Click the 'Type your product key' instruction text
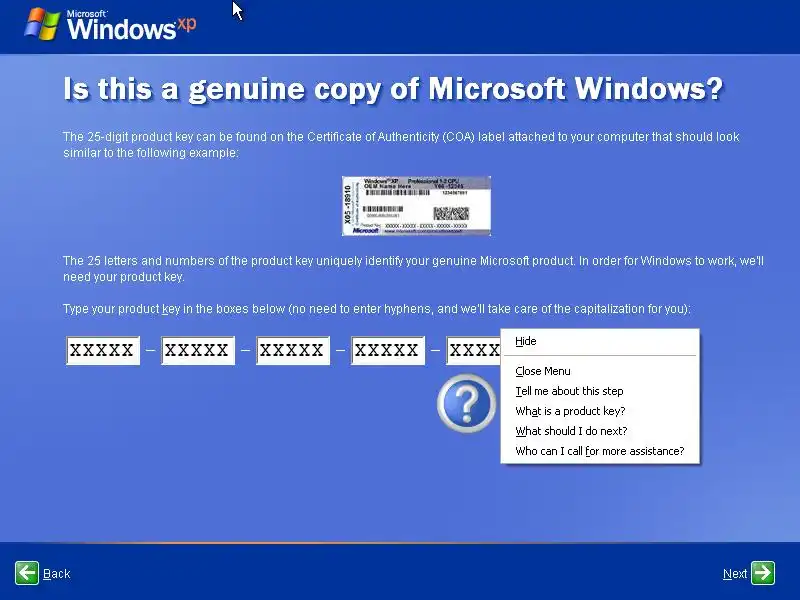800x600 pixels. pos(377,309)
